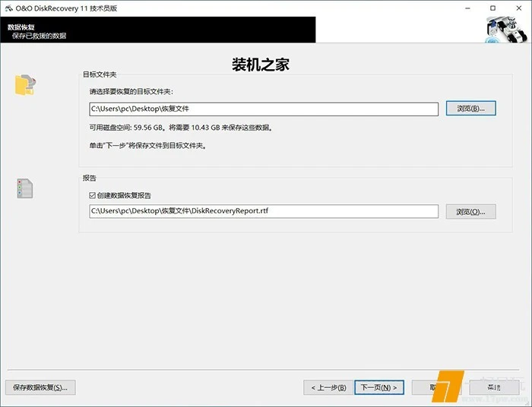The image size is (532, 407).
Task: Click the DiskRecoveryReport.rtf path field
Action: pos(263,211)
